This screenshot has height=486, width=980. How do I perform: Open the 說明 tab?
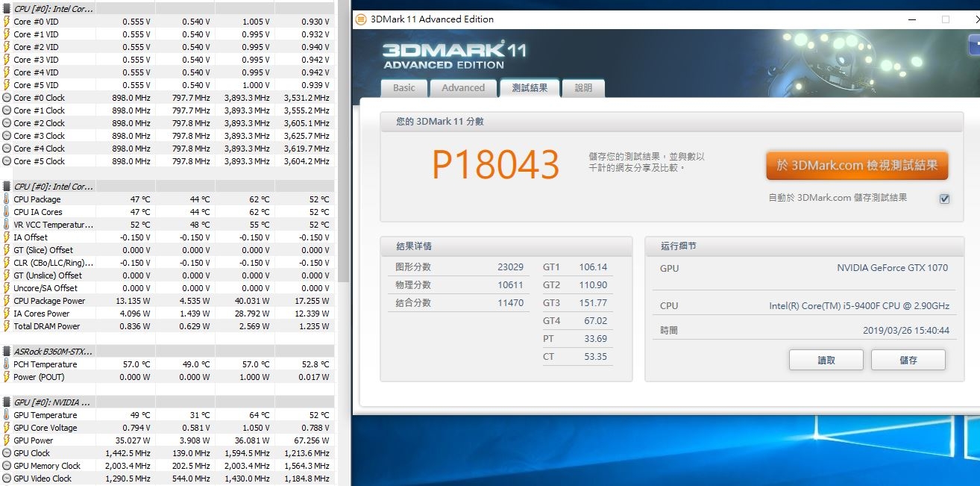click(x=583, y=88)
